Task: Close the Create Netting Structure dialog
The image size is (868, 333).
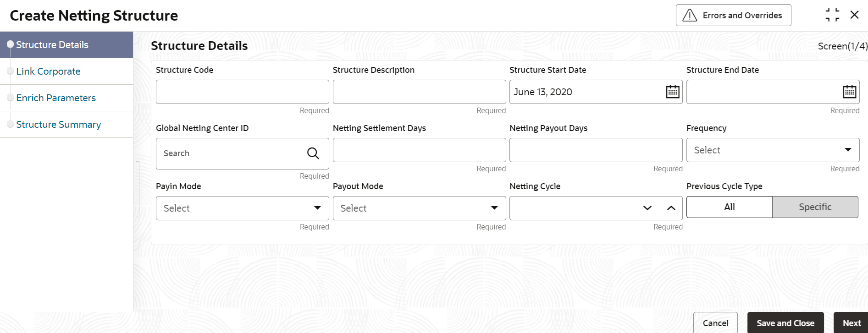Action: click(x=855, y=15)
